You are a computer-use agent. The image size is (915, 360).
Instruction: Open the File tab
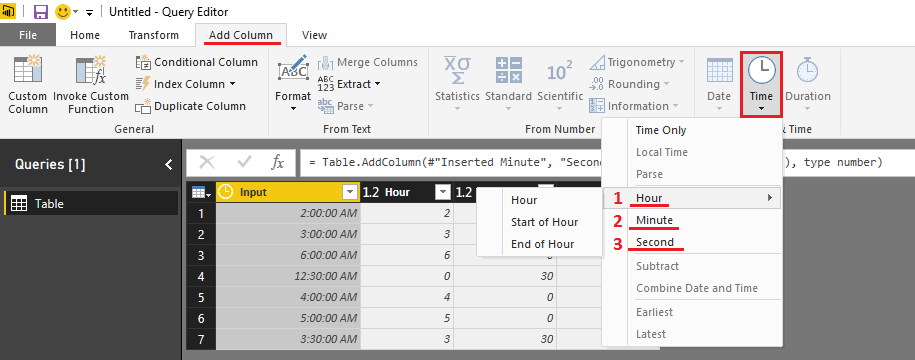27,35
